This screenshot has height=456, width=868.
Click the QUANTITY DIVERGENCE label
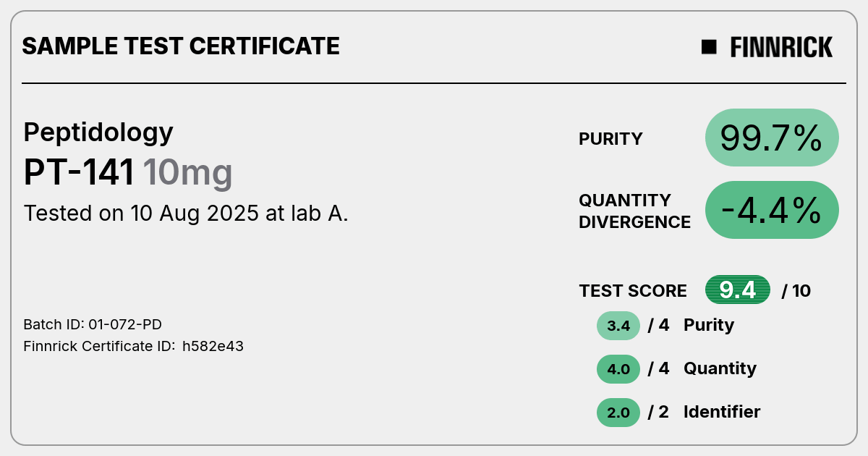point(634,211)
